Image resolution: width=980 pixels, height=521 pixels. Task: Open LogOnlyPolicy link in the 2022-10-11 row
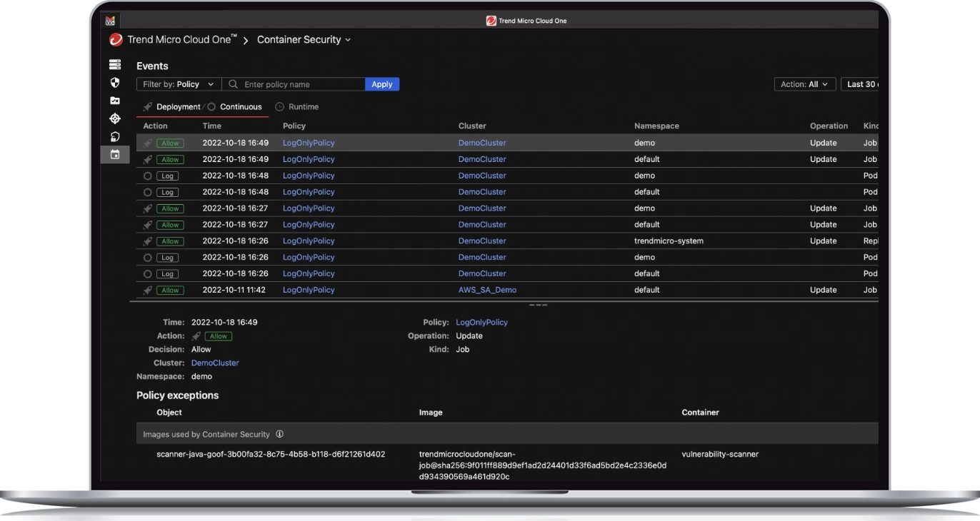click(309, 290)
